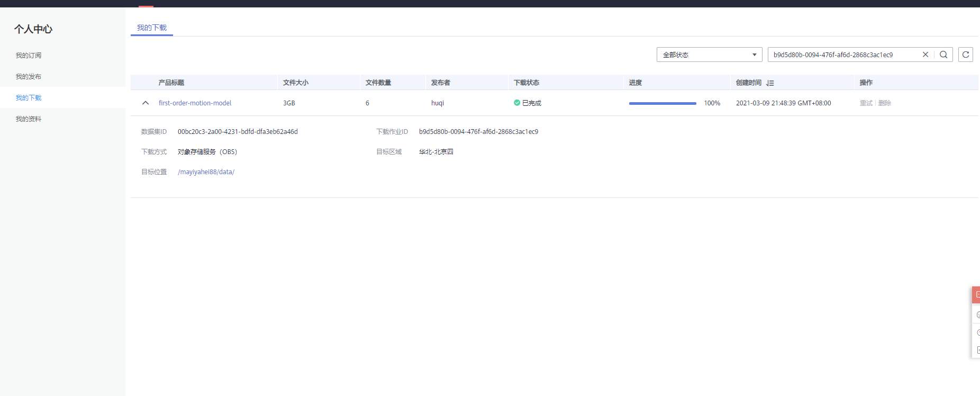Click 重试 to retry the download
The width and height of the screenshot is (980, 396).
(x=866, y=103)
